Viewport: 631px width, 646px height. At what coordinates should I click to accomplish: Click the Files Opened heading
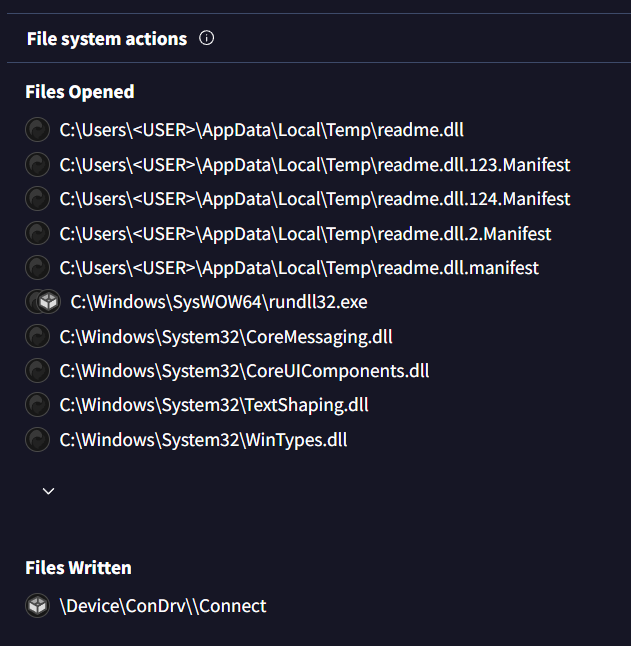[80, 92]
